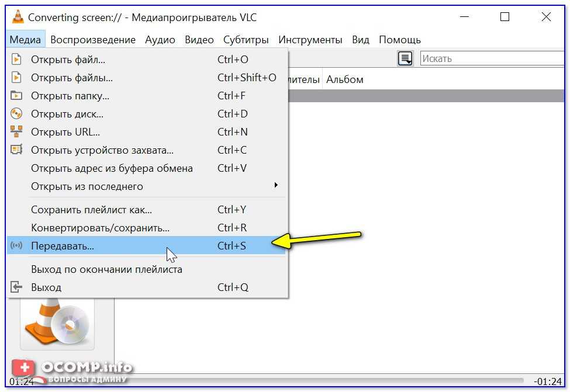Image resolution: width=570 pixels, height=392 pixels.
Task: Select 'Конвертировать/сохранить...' menu entry
Action: [100, 228]
